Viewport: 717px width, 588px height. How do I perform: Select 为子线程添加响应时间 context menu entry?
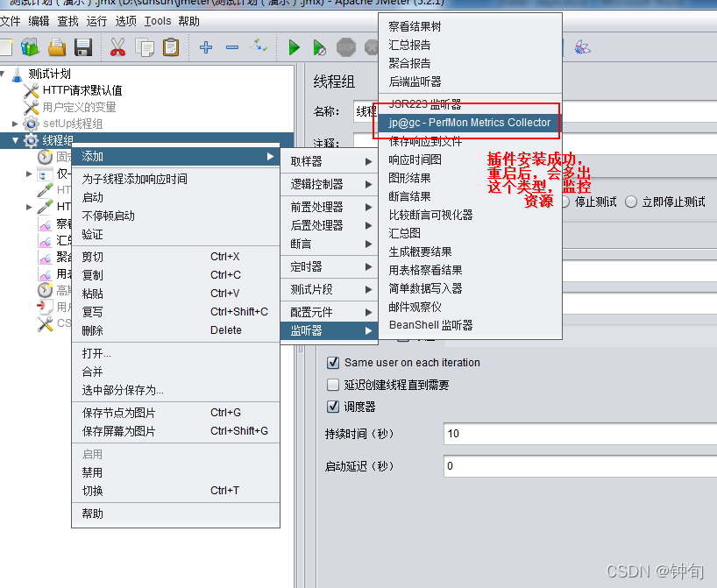pyautogui.click(x=175, y=179)
